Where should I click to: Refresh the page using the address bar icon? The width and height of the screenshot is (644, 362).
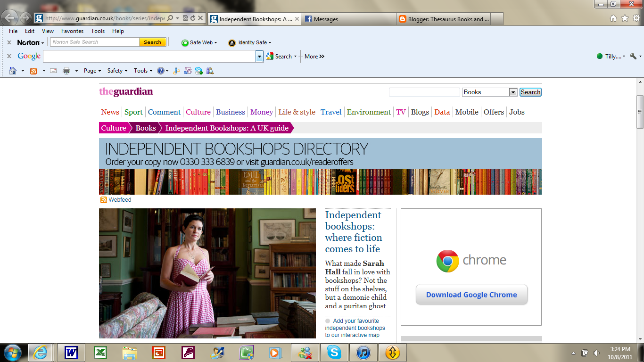tap(192, 18)
